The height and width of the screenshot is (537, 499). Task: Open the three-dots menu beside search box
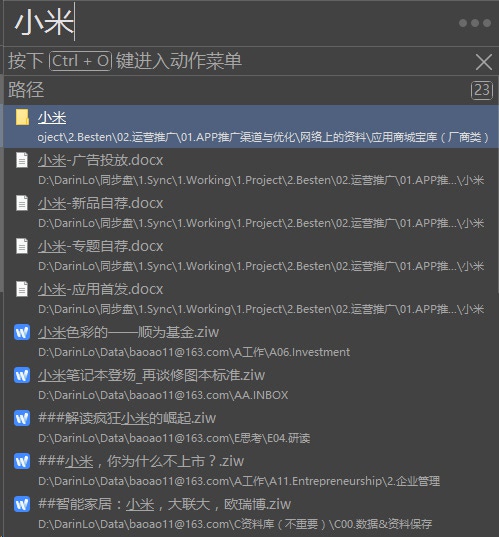(x=475, y=23)
